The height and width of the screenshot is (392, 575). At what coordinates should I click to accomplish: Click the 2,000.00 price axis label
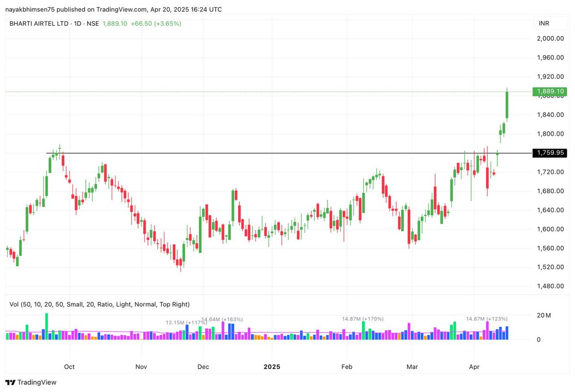click(550, 38)
